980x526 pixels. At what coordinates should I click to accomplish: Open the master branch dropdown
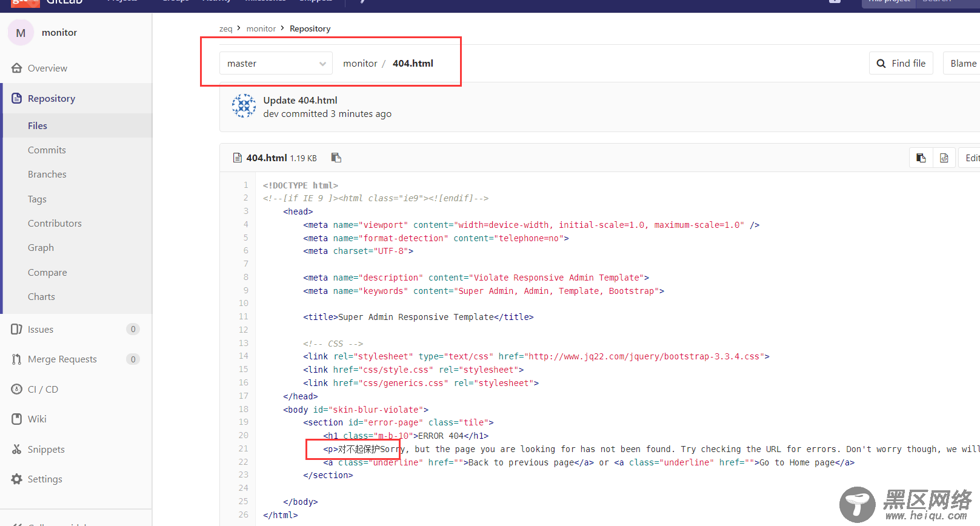click(x=276, y=63)
